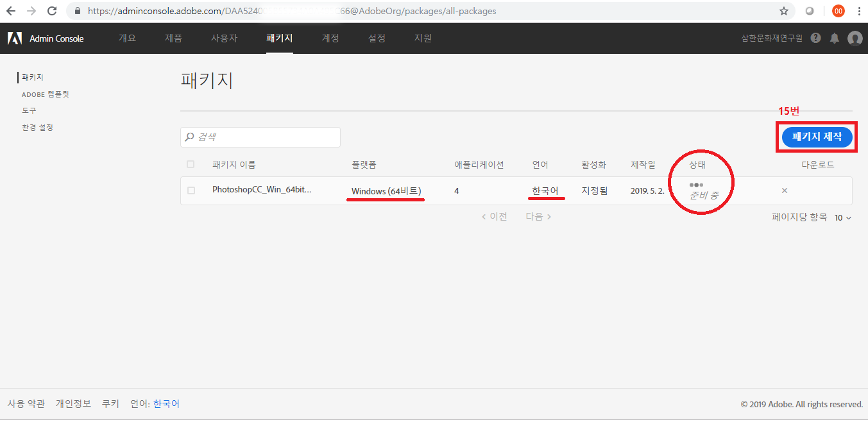Click the package search field

click(260, 137)
